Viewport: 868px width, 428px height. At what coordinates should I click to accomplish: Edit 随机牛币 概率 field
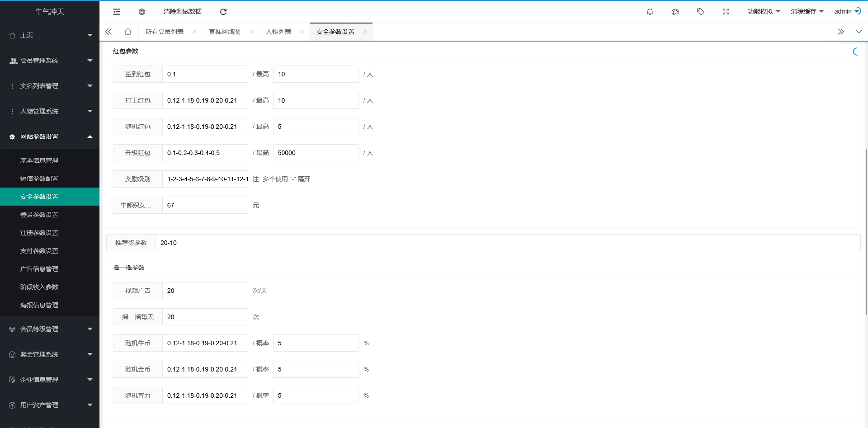pyautogui.click(x=316, y=343)
